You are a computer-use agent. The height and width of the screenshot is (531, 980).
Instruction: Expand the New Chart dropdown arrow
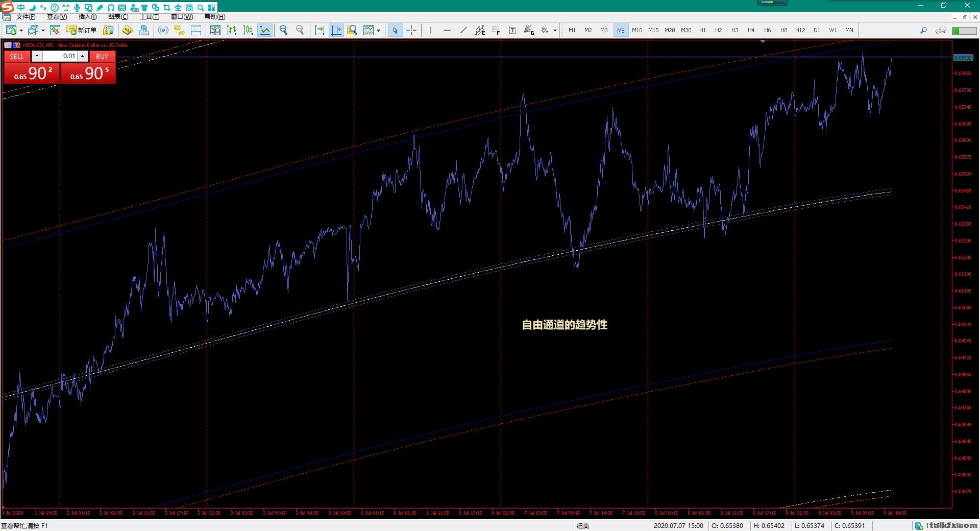(x=21, y=31)
